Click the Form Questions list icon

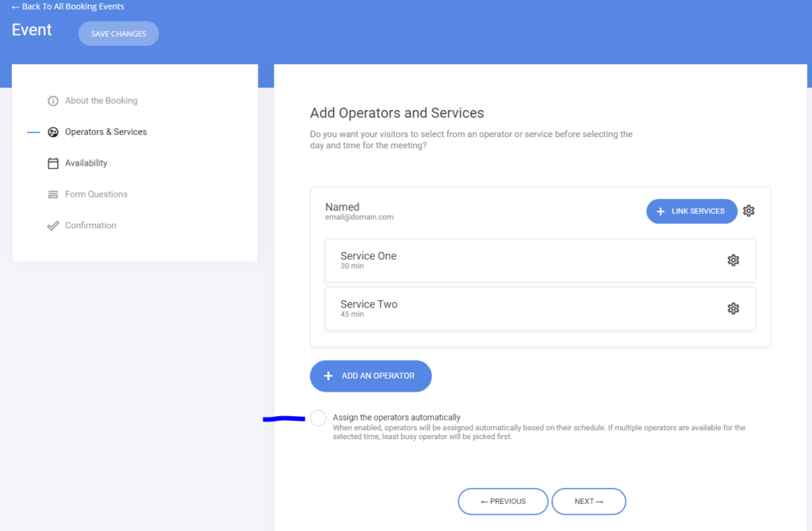[x=53, y=194]
